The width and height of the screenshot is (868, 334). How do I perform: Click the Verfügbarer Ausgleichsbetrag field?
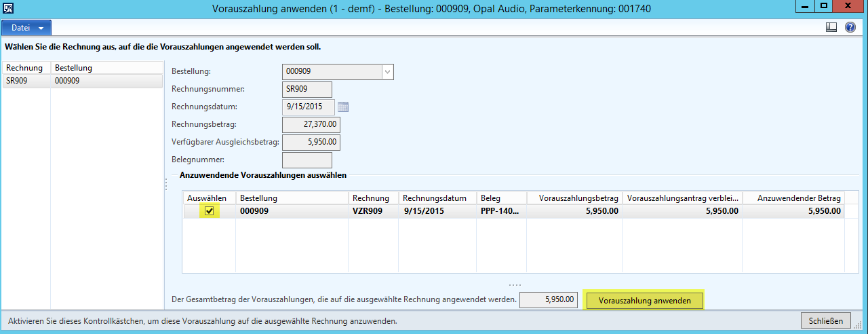[x=311, y=143]
